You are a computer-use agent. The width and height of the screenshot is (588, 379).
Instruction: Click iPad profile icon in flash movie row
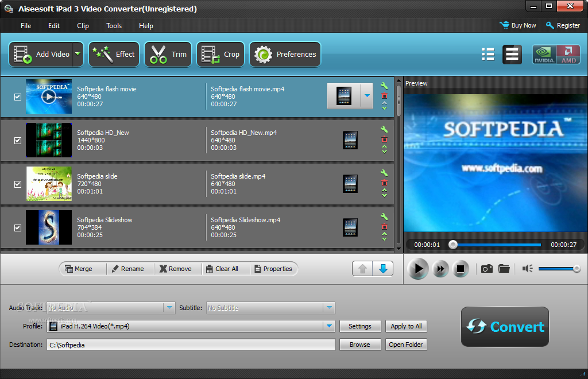pos(344,96)
